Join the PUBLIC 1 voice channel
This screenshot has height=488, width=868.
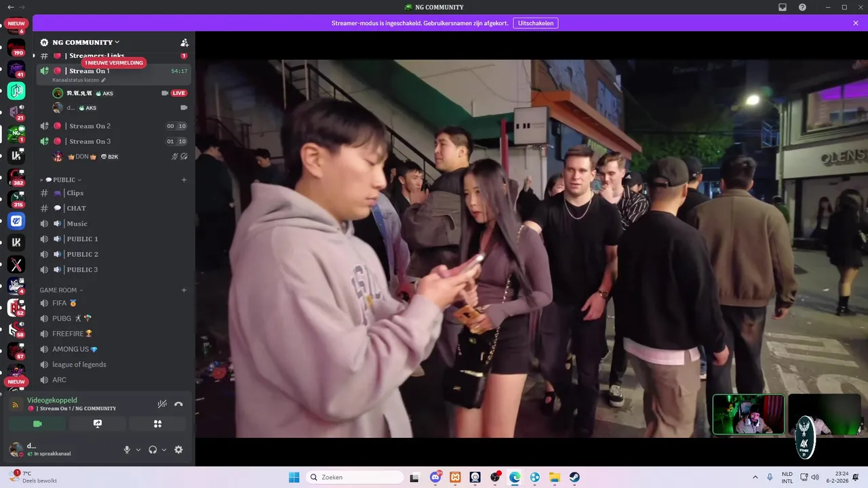pos(113,239)
